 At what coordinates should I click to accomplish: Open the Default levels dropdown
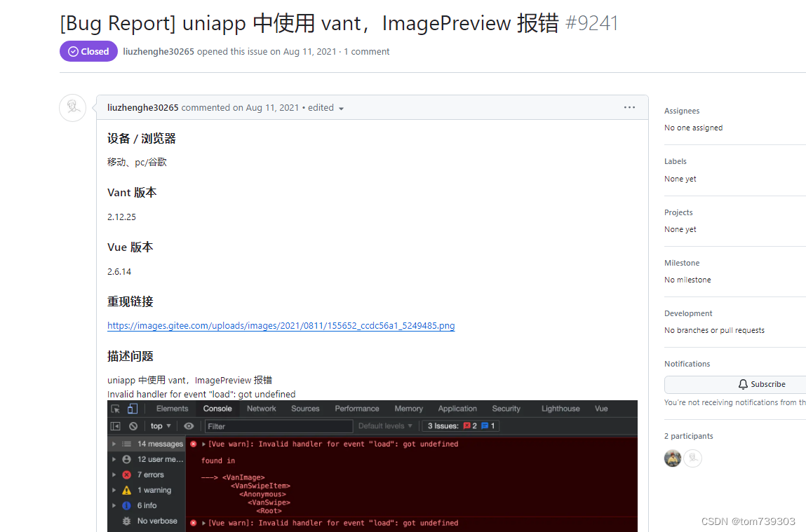pyautogui.click(x=384, y=425)
